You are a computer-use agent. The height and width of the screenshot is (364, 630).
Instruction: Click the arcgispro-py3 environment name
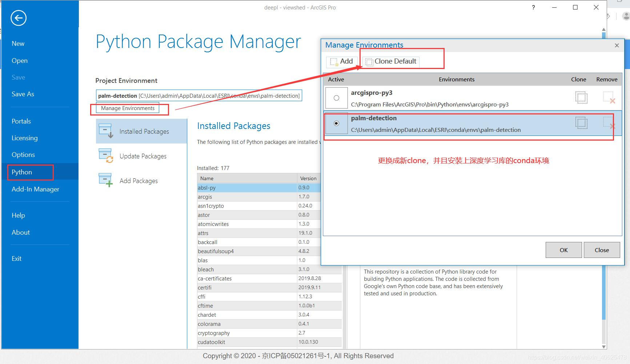coord(372,93)
